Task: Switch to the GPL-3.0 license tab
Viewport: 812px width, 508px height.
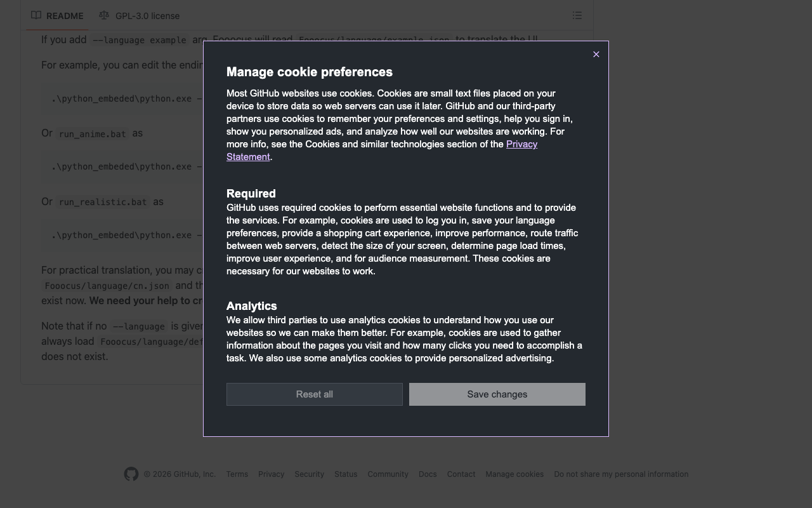Action: 139,15
